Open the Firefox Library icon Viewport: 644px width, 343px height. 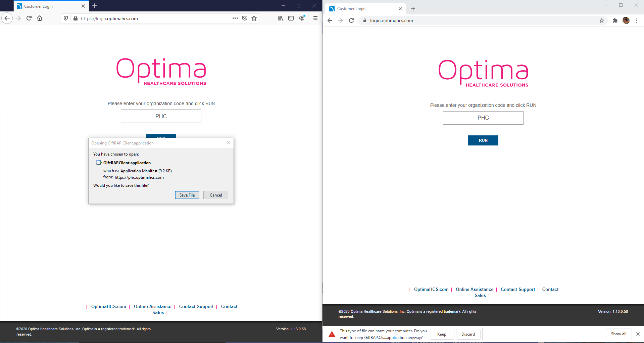coord(280,18)
